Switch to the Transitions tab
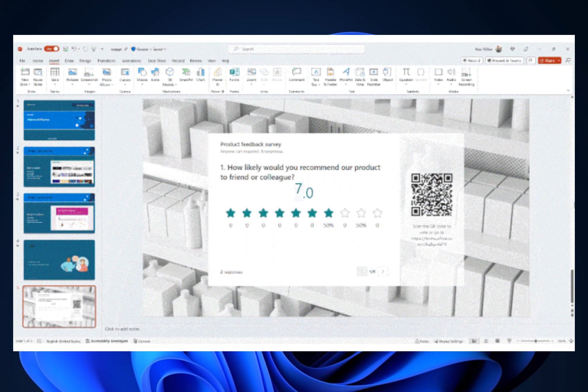The width and height of the screenshot is (588, 392). [106, 61]
